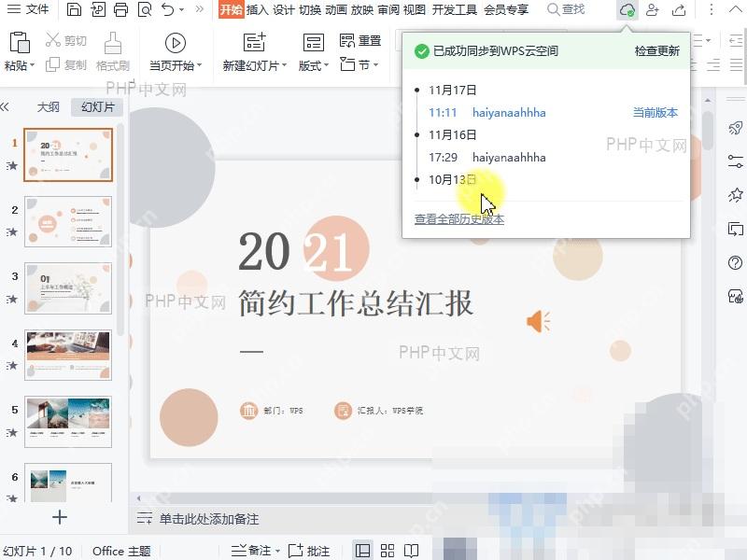Click the 查找 search box
Screen dimensions: 747x560
(x=566, y=9)
